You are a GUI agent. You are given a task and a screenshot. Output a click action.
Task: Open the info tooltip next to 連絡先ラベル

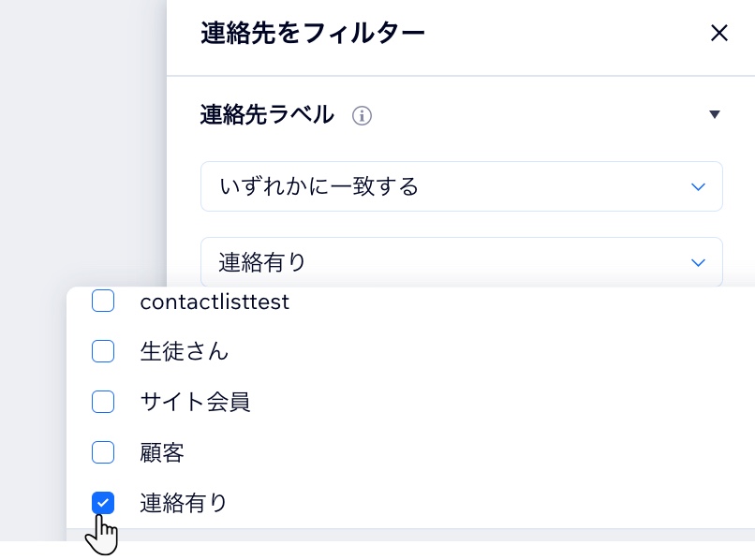tap(362, 115)
